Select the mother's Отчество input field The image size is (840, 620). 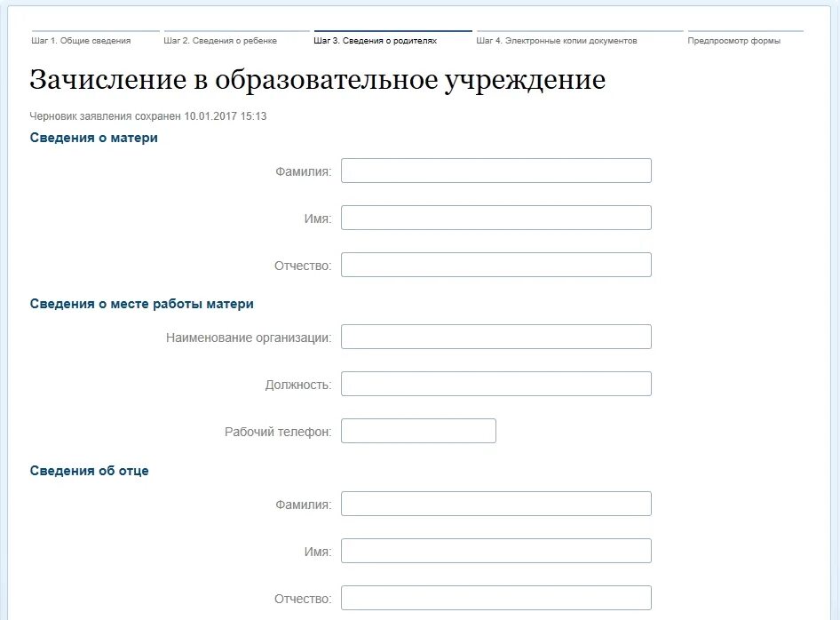point(496,265)
